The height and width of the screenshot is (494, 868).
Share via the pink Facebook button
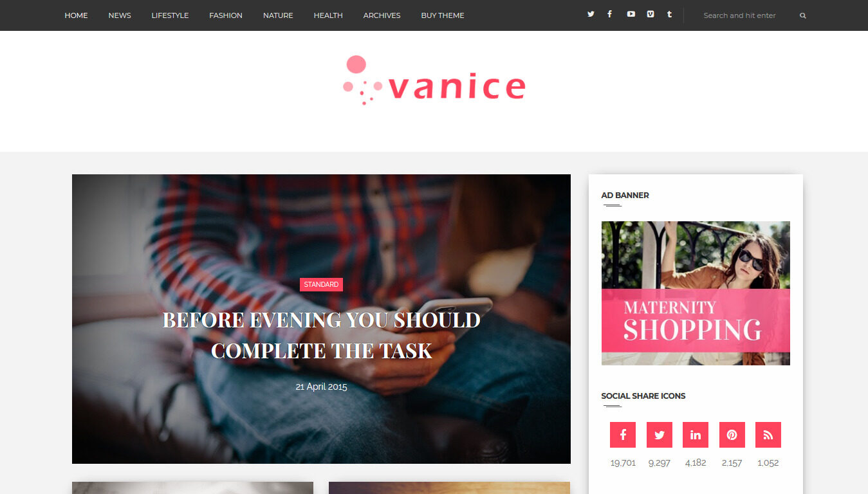(623, 435)
